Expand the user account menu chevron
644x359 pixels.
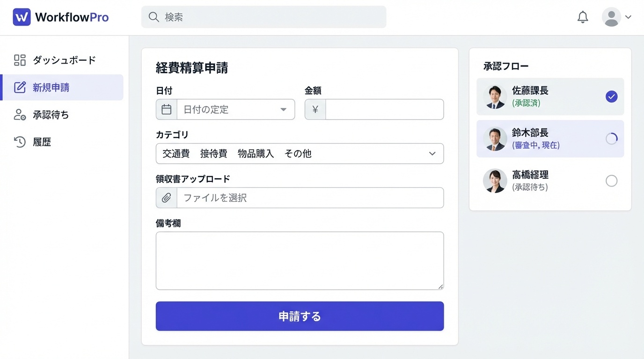[629, 17]
